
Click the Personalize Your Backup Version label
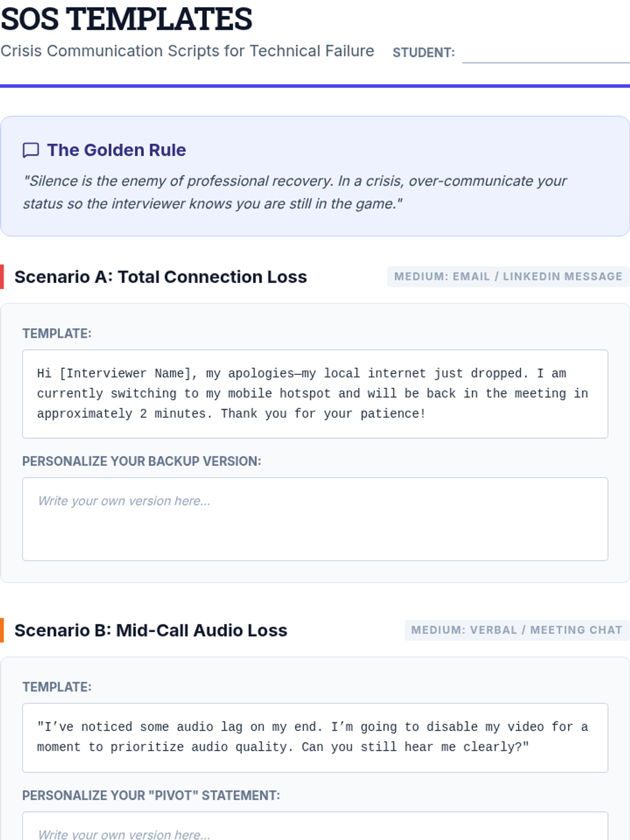click(142, 461)
